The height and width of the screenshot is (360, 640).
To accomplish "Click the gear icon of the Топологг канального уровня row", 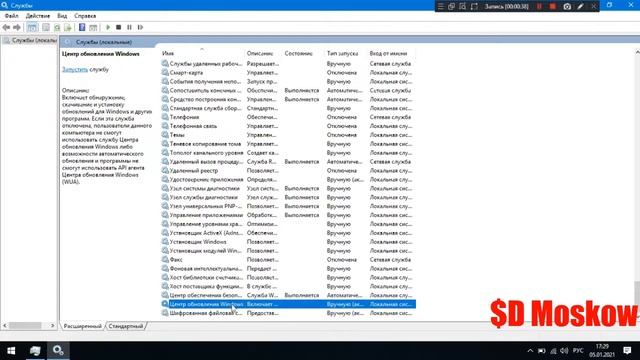I will click(x=165, y=153).
